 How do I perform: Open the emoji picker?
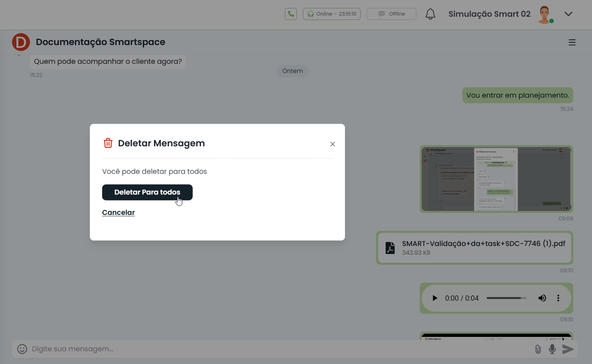(22, 349)
